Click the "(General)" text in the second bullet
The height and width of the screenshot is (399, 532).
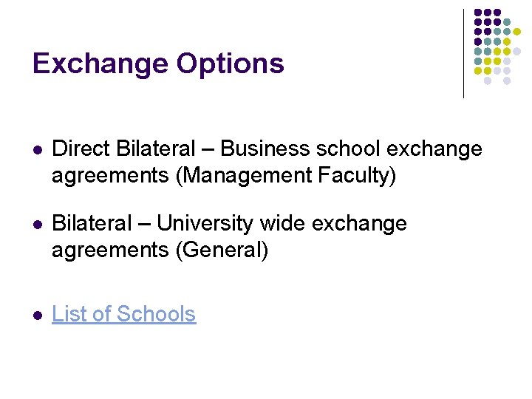pos(221,250)
